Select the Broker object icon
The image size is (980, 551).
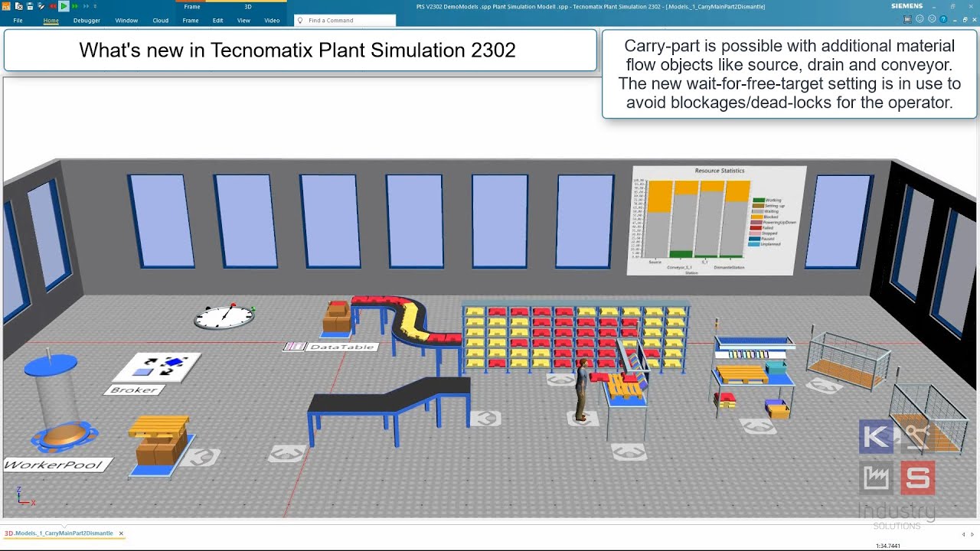[157, 367]
